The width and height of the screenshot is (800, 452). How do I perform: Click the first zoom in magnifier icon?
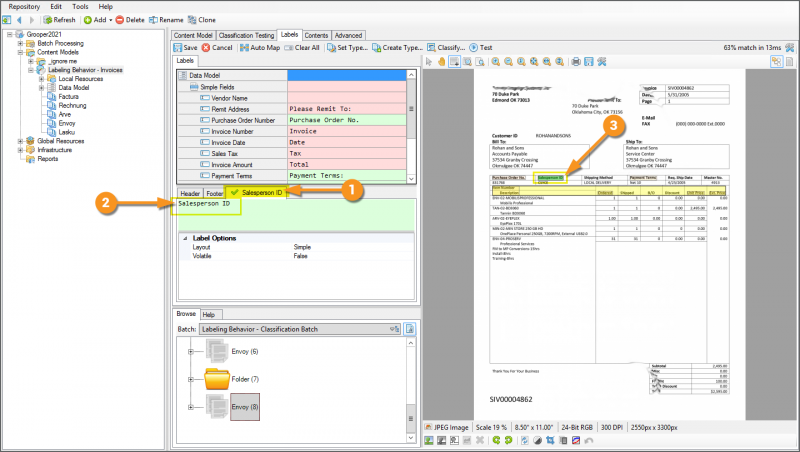coord(494,61)
